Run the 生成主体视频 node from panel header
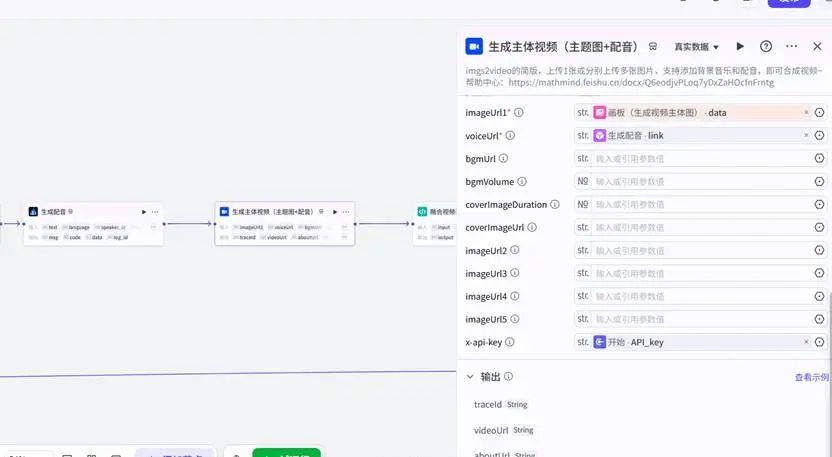Viewport: 832px width, 457px height. (x=740, y=46)
